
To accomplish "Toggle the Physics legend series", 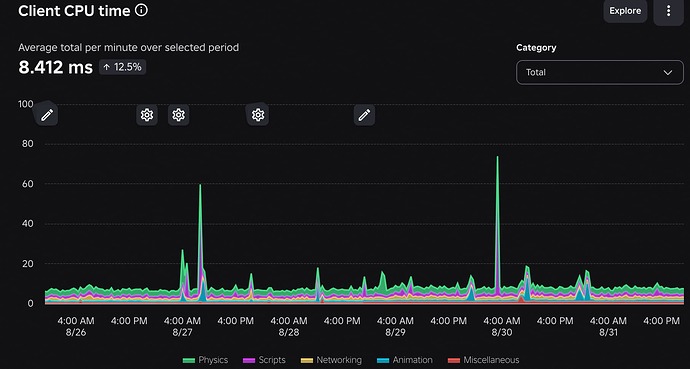I will coord(206,360).
